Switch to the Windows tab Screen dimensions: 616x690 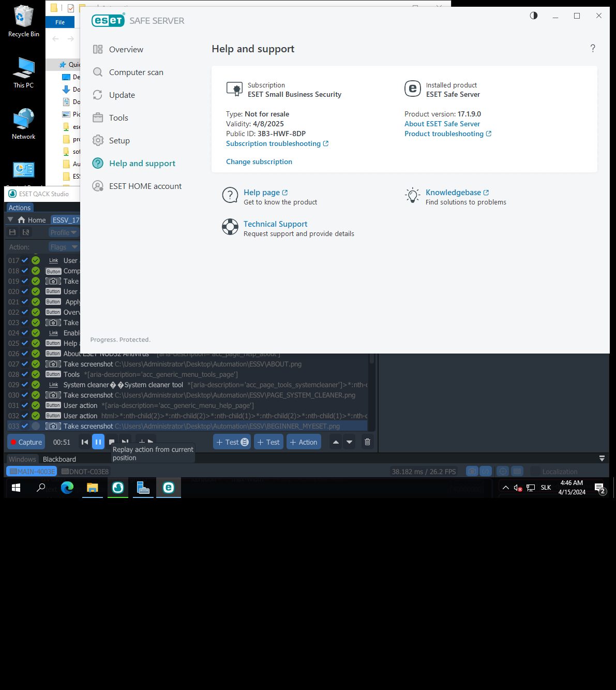click(22, 459)
